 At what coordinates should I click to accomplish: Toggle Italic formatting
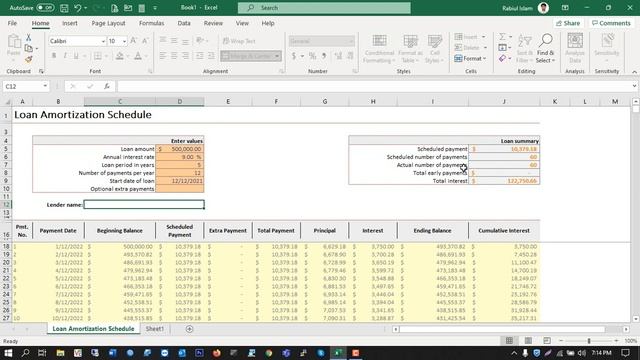(x=64, y=56)
